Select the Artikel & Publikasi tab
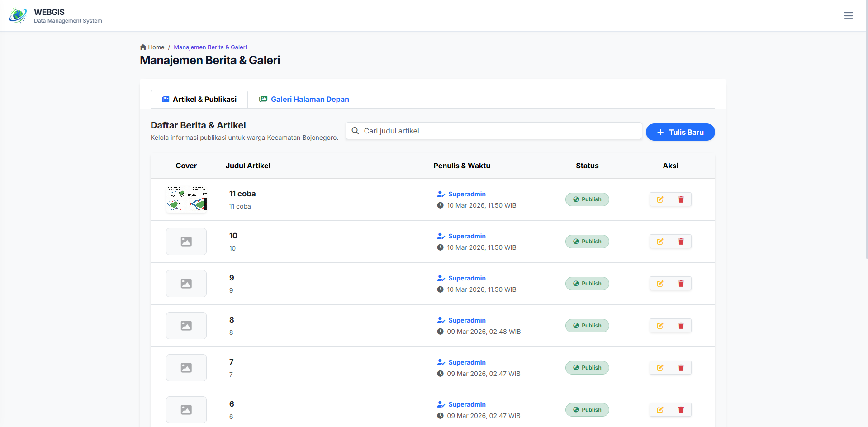This screenshot has width=868, height=427. [199, 100]
